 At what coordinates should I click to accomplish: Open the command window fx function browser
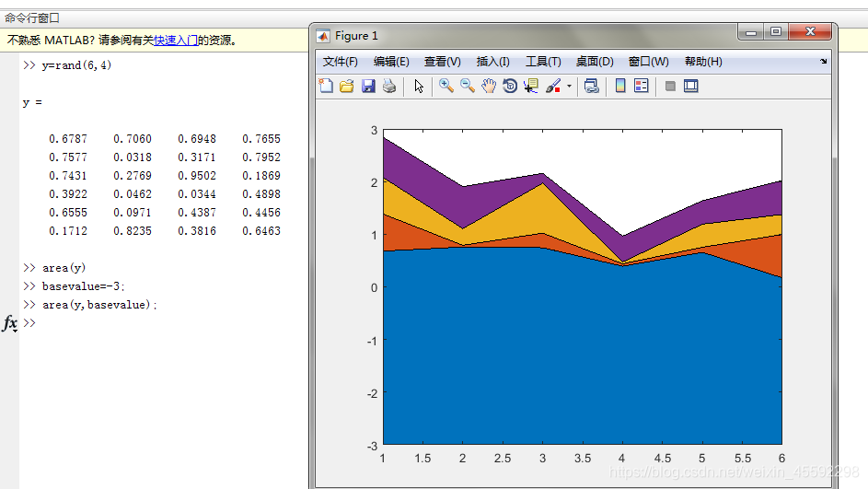[10, 323]
